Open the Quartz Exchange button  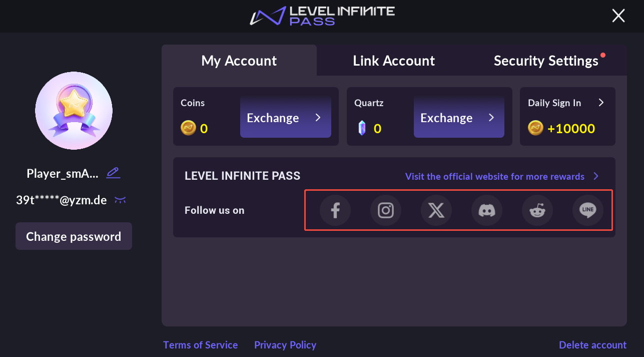(x=459, y=118)
